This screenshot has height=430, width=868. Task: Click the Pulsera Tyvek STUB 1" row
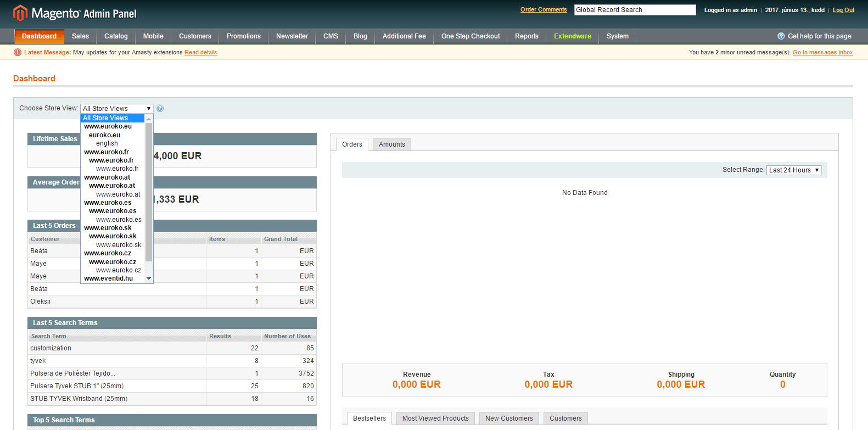click(172, 386)
